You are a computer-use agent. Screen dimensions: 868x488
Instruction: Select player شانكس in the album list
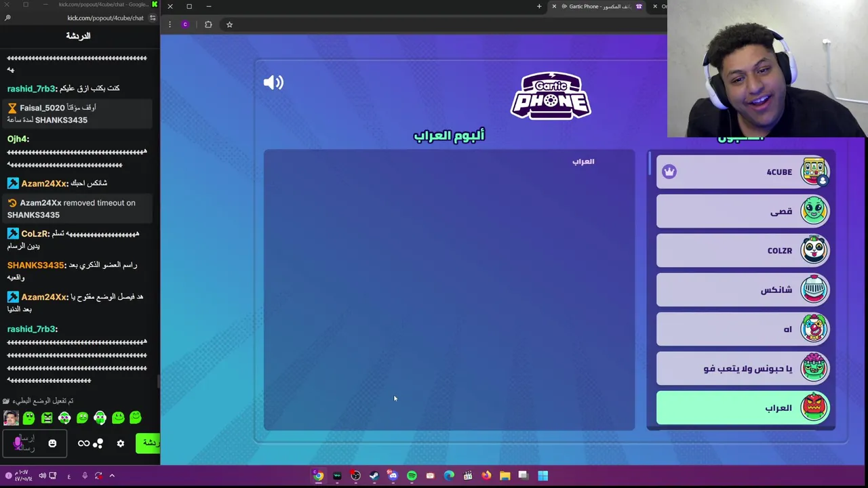coord(743,290)
